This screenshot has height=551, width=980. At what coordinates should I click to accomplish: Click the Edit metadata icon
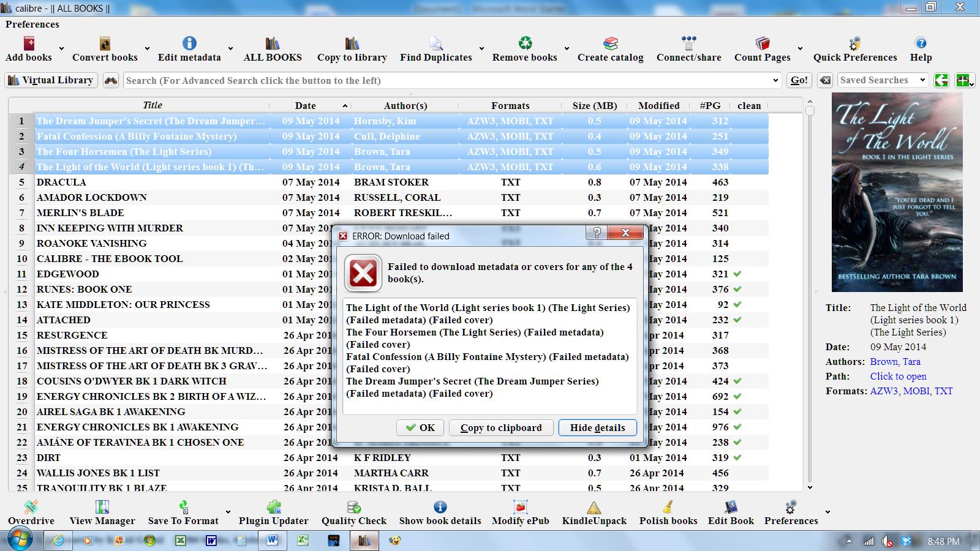tap(189, 43)
